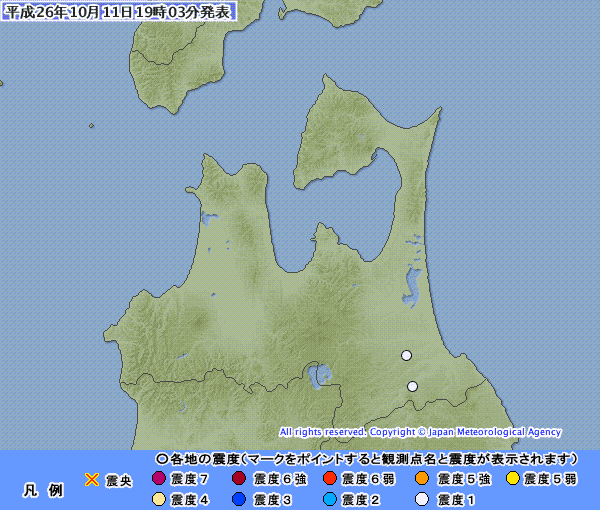Click the 震度2 light blue legend circle

(x=329, y=499)
